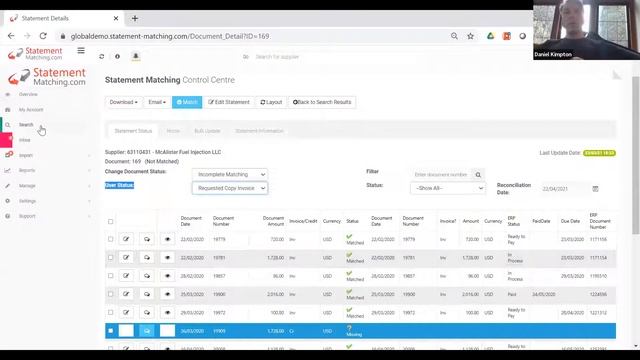This screenshot has width=640, height=360.
Task: Open the Requested Copy Invoice user status dropdown
Action: coord(230,188)
